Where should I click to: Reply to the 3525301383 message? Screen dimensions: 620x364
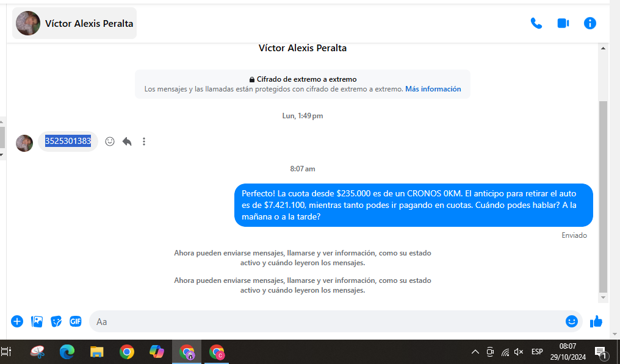point(127,141)
